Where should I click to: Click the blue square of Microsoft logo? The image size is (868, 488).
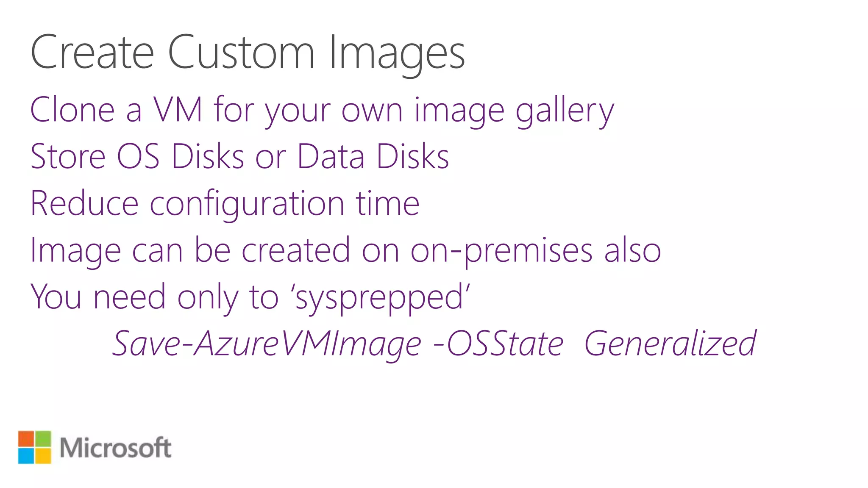26,456
